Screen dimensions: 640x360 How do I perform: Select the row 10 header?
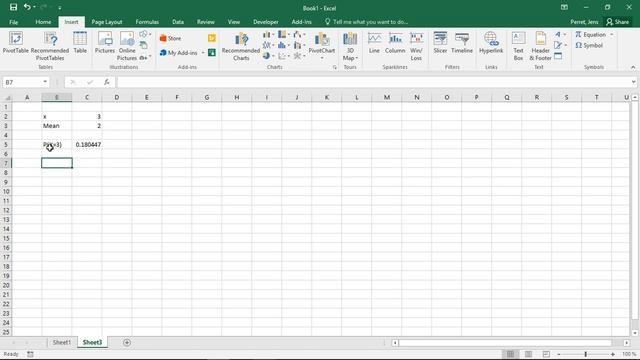(6, 191)
